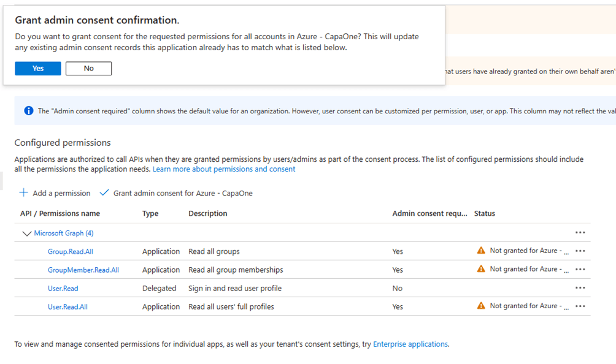
Task: Confirm admin consent with Yes button
Action: 37,68
